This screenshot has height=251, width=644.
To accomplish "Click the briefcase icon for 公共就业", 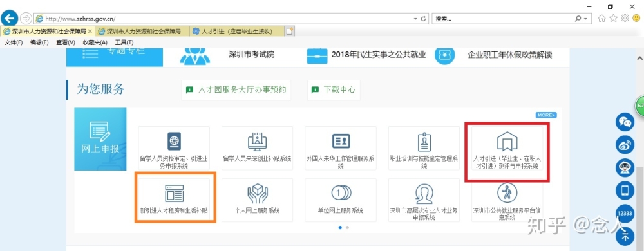I will (x=317, y=56).
